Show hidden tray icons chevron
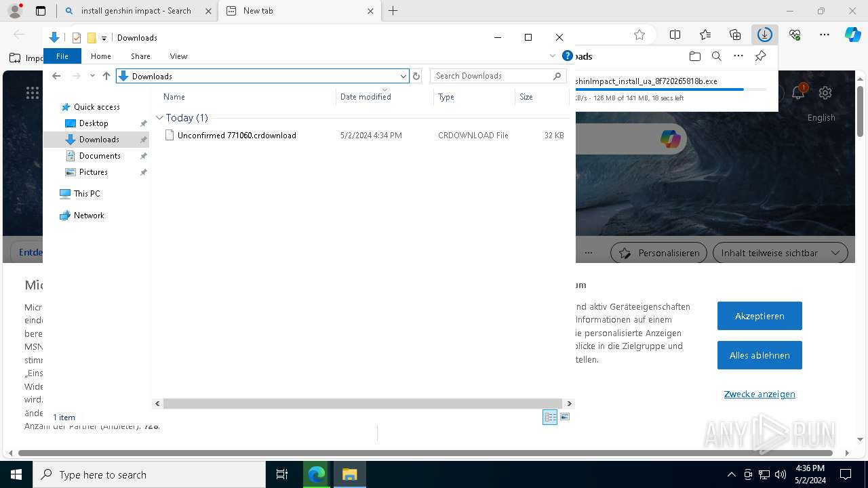 pyautogui.click(x=731, y=474)
